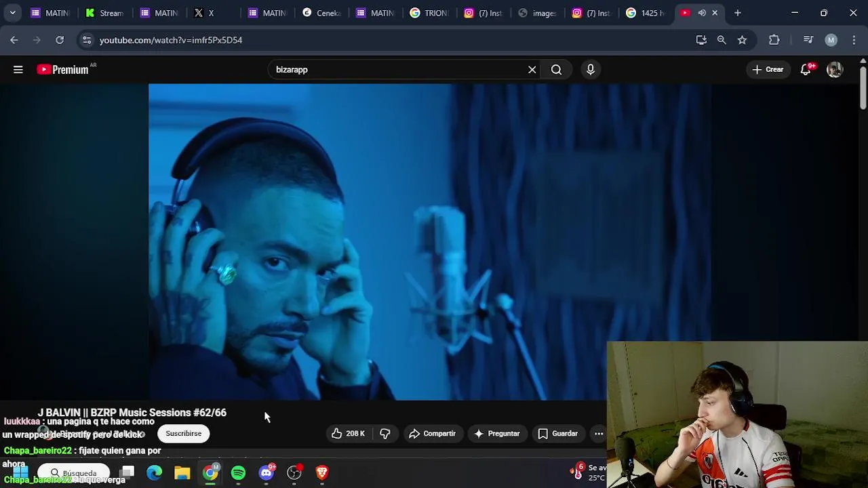Switch to the X tab

[x=213, y=13]
